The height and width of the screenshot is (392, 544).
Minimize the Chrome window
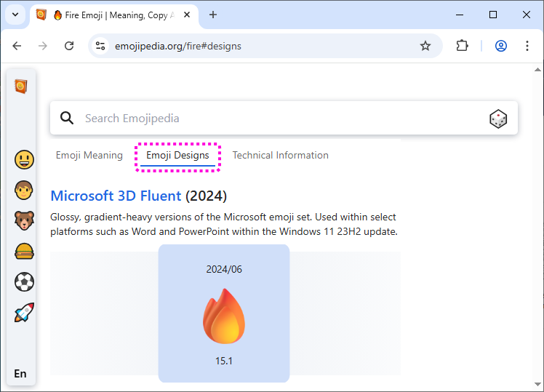click(460, 15)
